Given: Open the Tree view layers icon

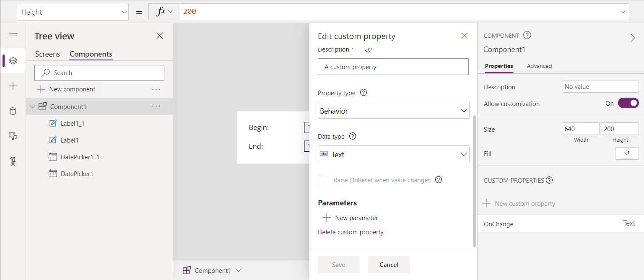Looking at the screenshot, I should click(x=13, y=61).
